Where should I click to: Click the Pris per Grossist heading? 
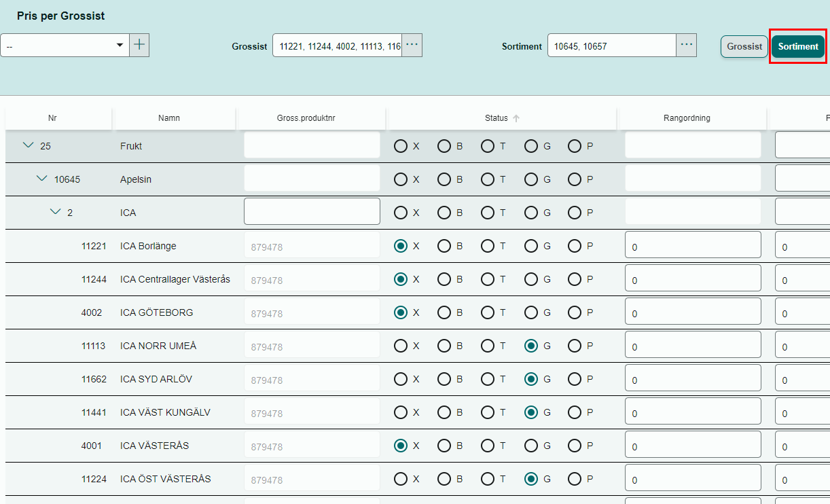60,16
